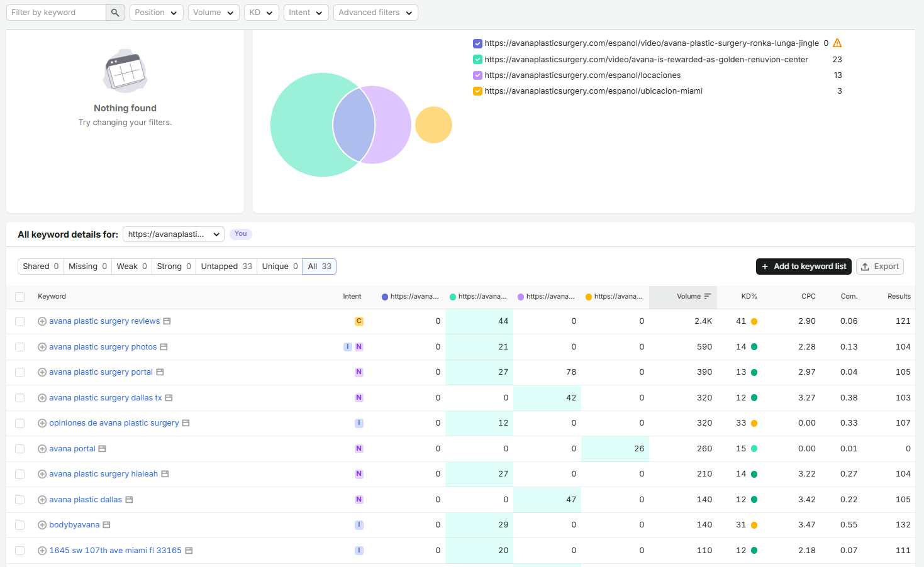This screenshot has width=924, height=567.
Task: Click the Filter by keyword input field
Action: (56, 13)
